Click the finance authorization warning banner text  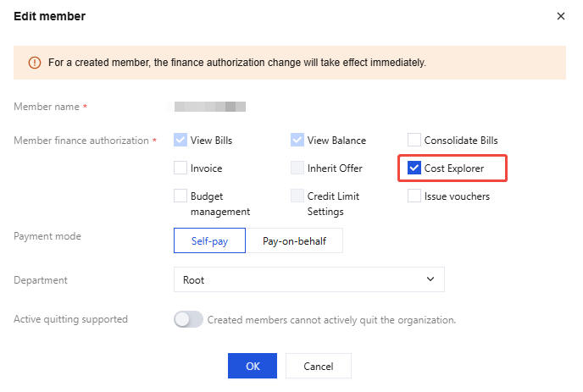tap(236, 63)
